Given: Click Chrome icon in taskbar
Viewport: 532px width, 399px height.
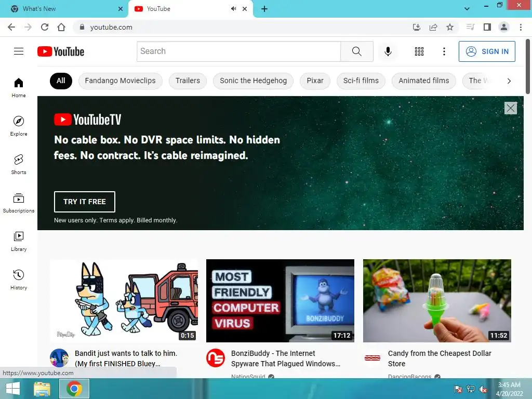Looking at the screenshot, I should (74, 389).
